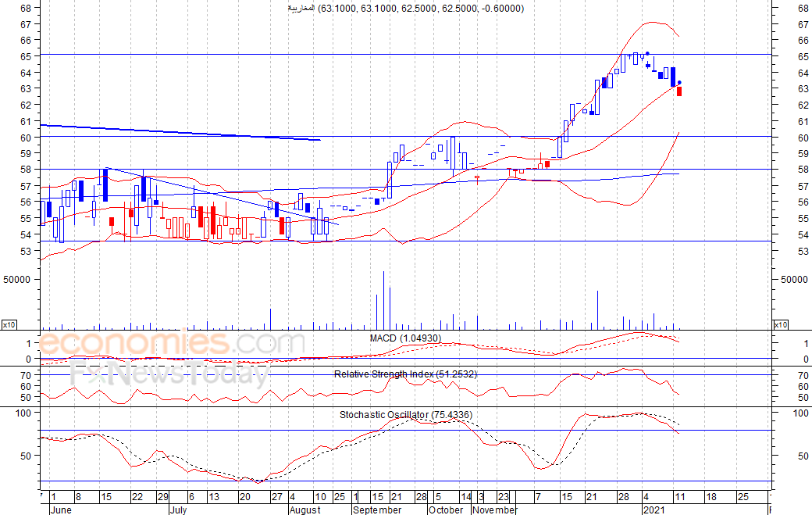This screenshot has width=812, height=515.
Task: Click the 2021 year label
Action: [653, 510]
